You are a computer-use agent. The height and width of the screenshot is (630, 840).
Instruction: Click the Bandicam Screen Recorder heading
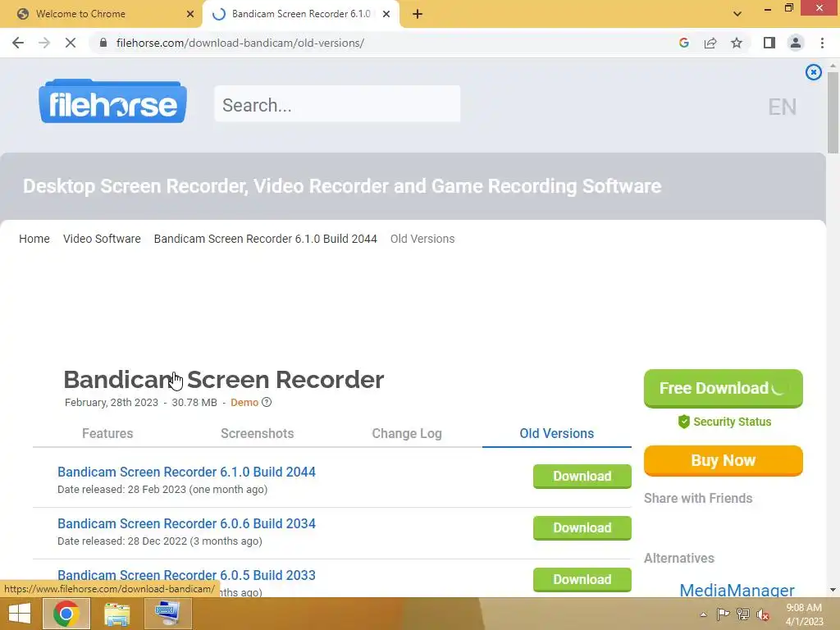[223, 380]
